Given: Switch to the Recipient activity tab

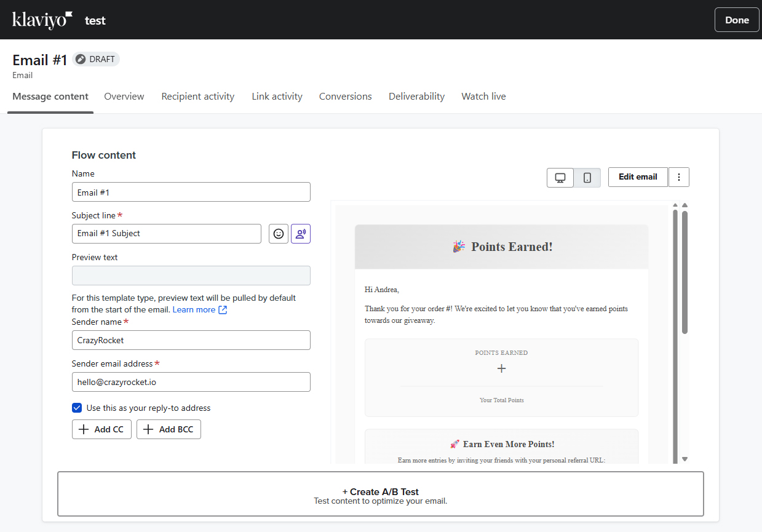Looking at the screenshot, I should tap(197, 97).
